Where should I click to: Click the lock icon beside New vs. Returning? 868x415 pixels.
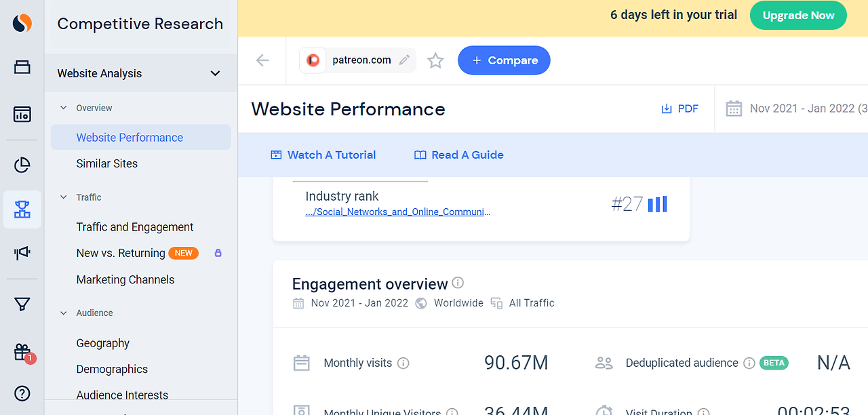tap(218, 253)
